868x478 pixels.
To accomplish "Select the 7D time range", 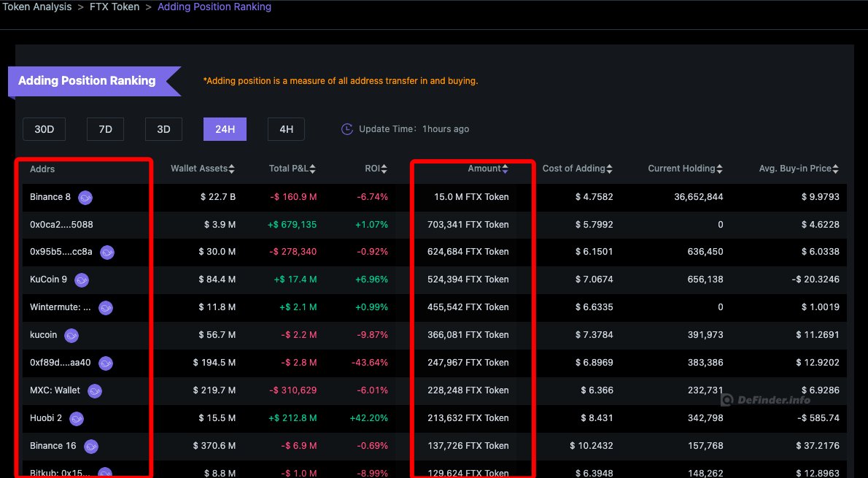I will pyautogui.click(x=105, y=129).
